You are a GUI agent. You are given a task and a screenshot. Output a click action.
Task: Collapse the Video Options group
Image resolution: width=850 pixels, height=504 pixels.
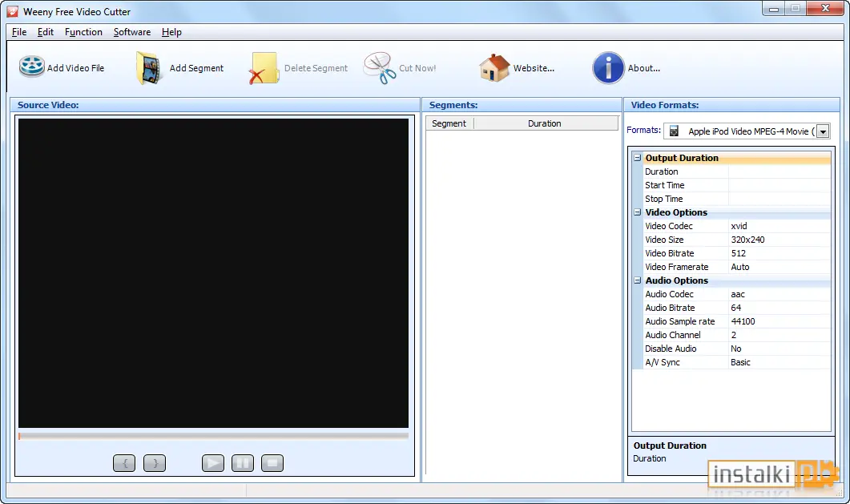click(638, 212)
